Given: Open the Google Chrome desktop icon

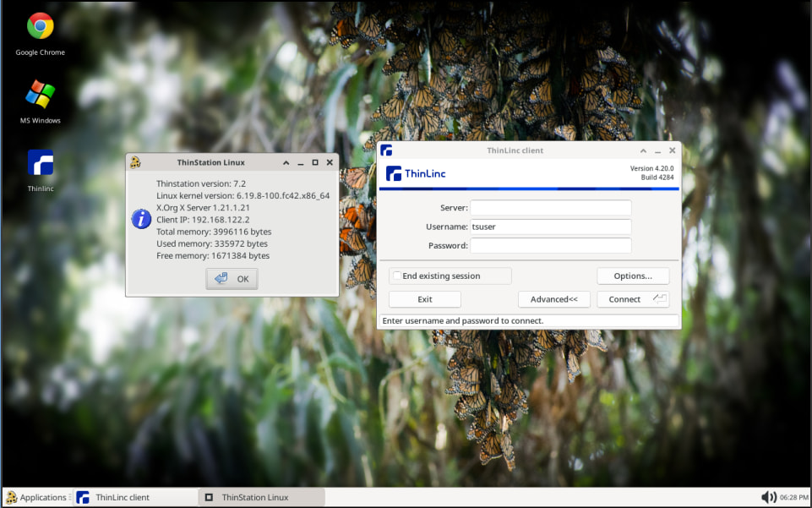Looking at the screenshot, I should click(x=41, y=26).
